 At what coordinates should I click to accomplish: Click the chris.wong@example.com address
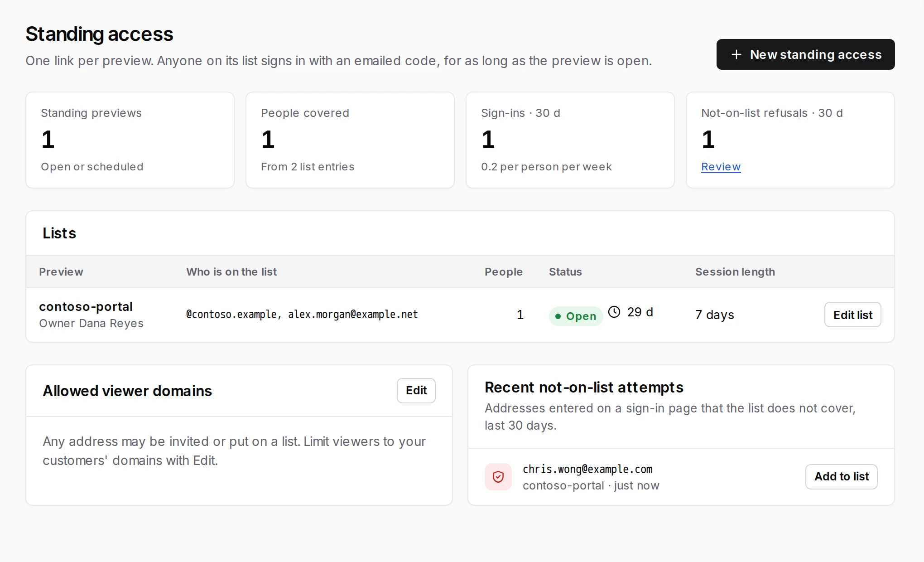pos(587,469)
